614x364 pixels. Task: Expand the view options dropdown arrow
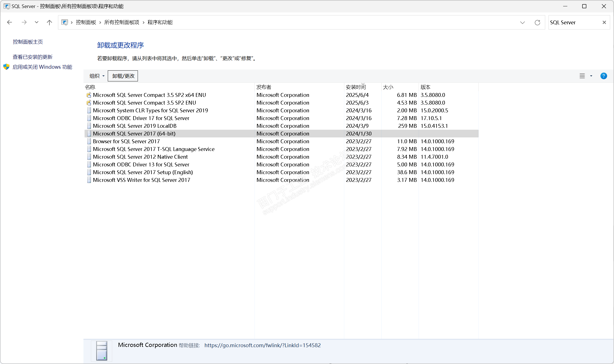coord(591,76)
